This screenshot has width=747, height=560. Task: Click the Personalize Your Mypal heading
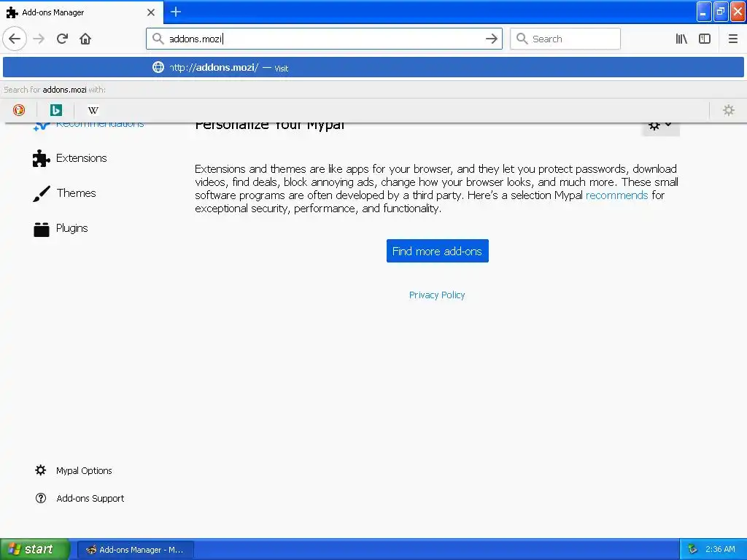(x=270, y=125)
